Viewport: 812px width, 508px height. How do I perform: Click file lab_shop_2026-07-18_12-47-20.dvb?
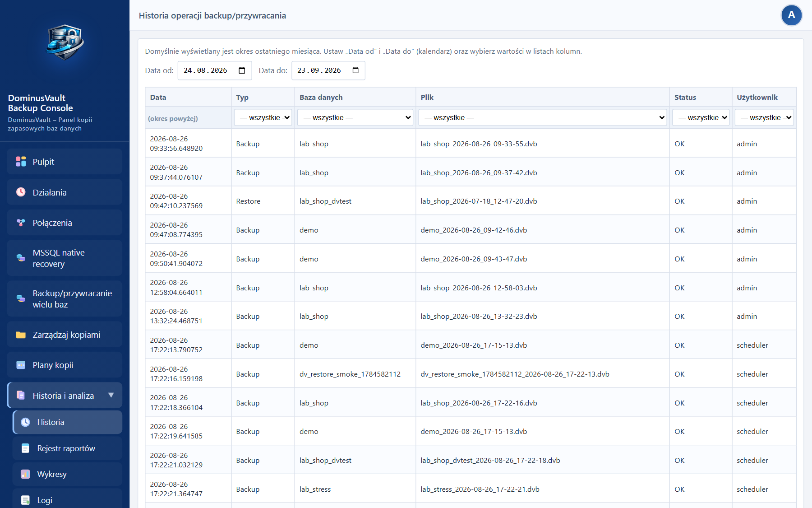click(479, 201)
